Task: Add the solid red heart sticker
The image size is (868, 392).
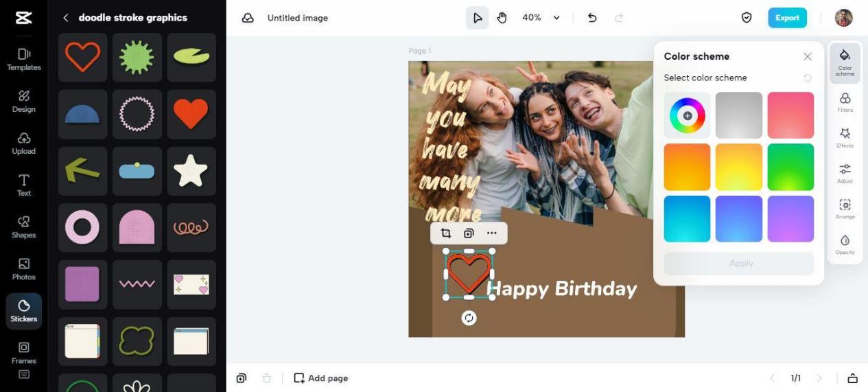Action: point(191,114)
